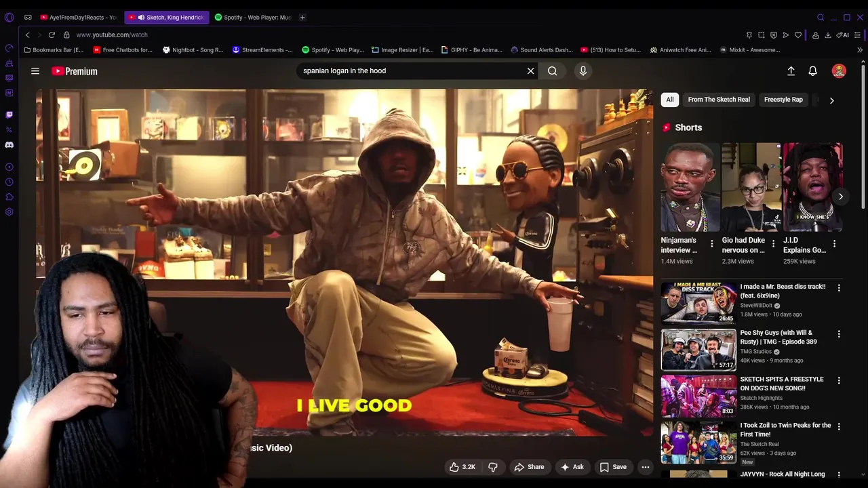Open StreamElements bookmark

[262, 50]
